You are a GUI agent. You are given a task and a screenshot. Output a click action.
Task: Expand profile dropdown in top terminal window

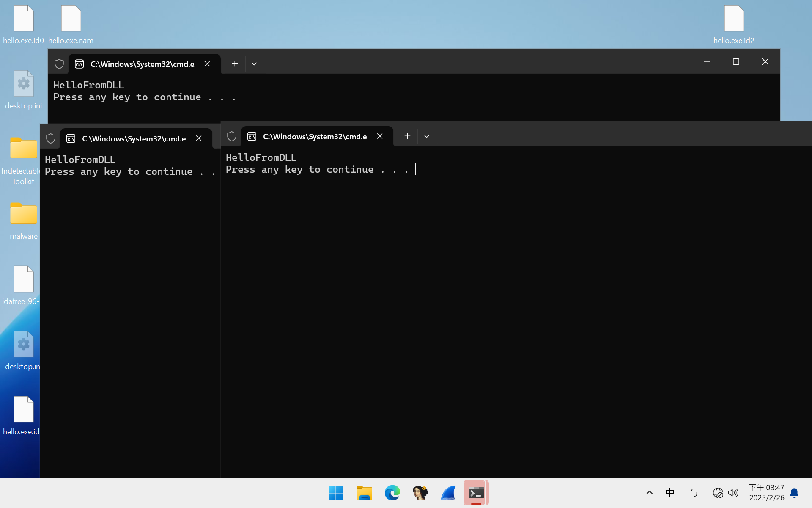click(x=254, y=64)
